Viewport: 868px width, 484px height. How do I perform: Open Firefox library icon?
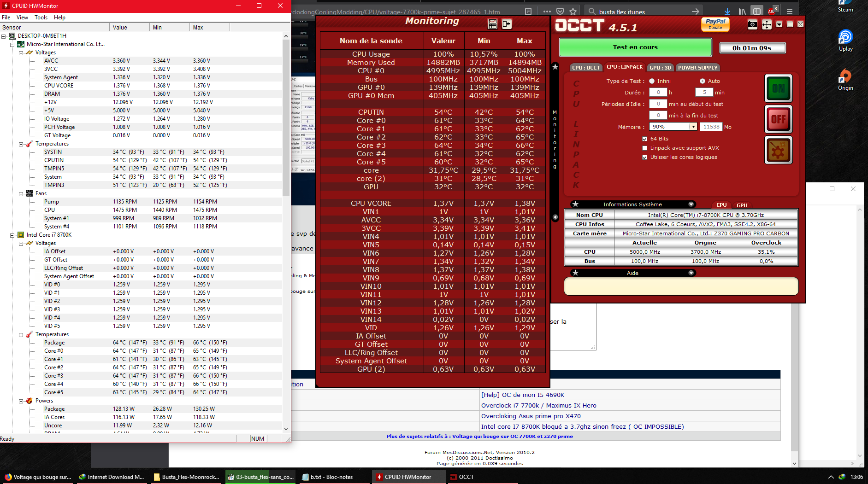tap(742, 12)
